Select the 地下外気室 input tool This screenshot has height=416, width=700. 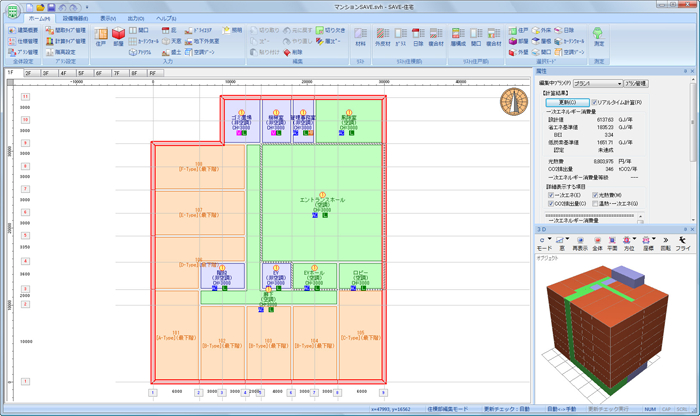[x=202, y=41]
